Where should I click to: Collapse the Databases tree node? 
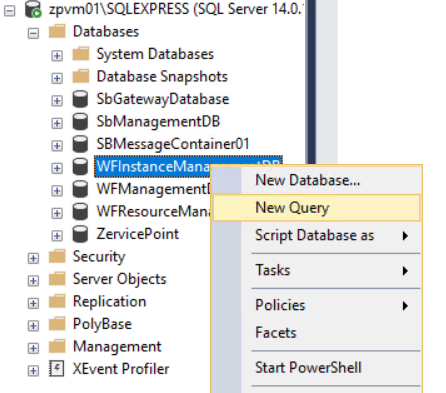point(33,33)
